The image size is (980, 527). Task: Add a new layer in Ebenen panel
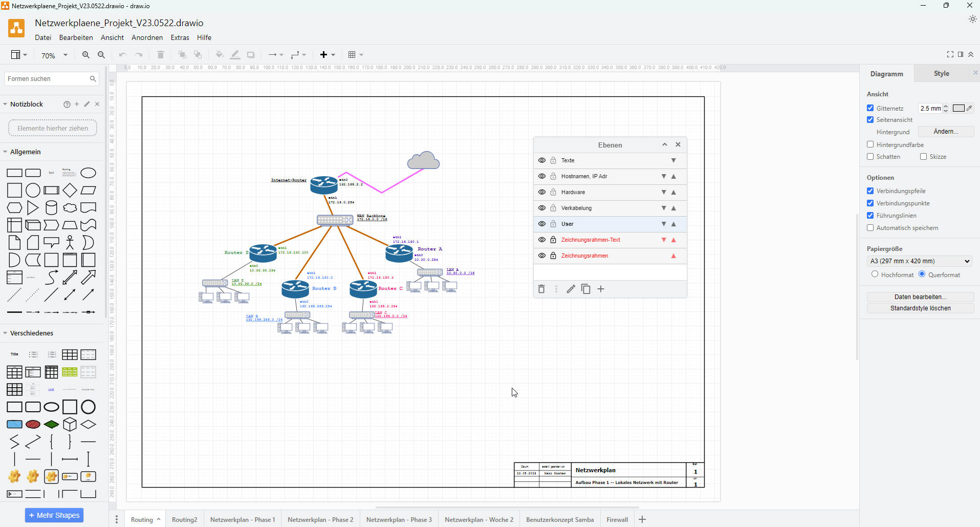pyautogui.click(x=601, y=289)
